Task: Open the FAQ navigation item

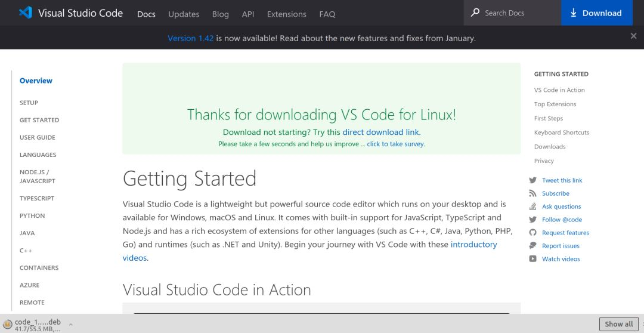Action: tap(327, 14)
